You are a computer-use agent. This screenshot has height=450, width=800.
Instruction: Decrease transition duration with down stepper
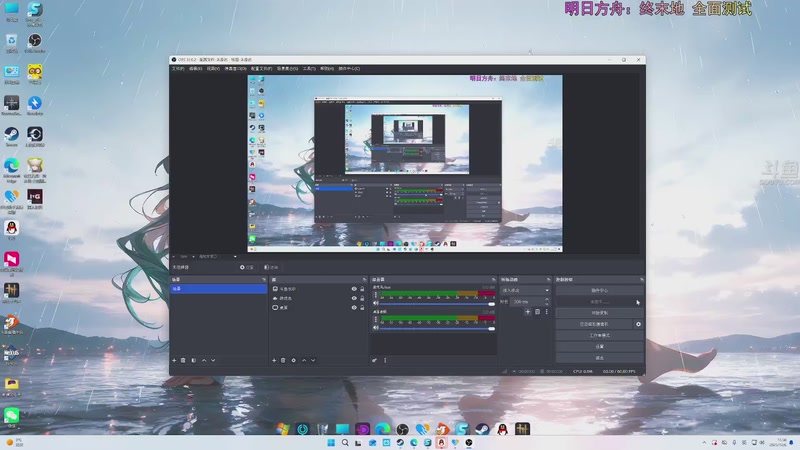(x=546, y=304)
